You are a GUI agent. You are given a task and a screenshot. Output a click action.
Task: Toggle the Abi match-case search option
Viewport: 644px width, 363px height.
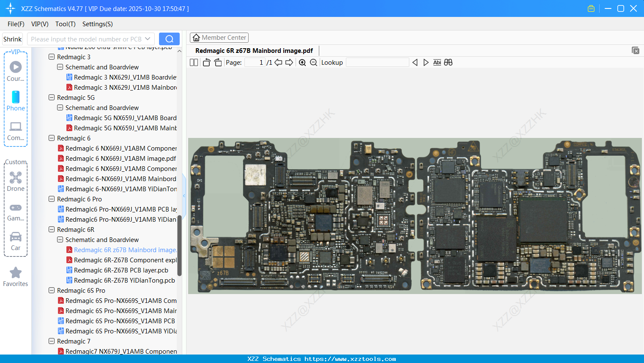[437, 62]
